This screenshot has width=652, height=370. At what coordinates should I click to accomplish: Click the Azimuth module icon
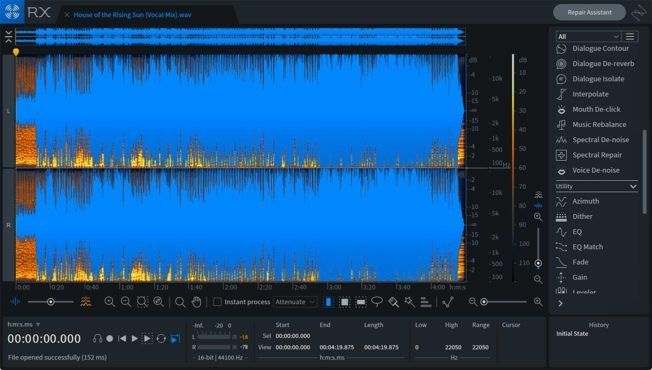click(x=561, y=201)
